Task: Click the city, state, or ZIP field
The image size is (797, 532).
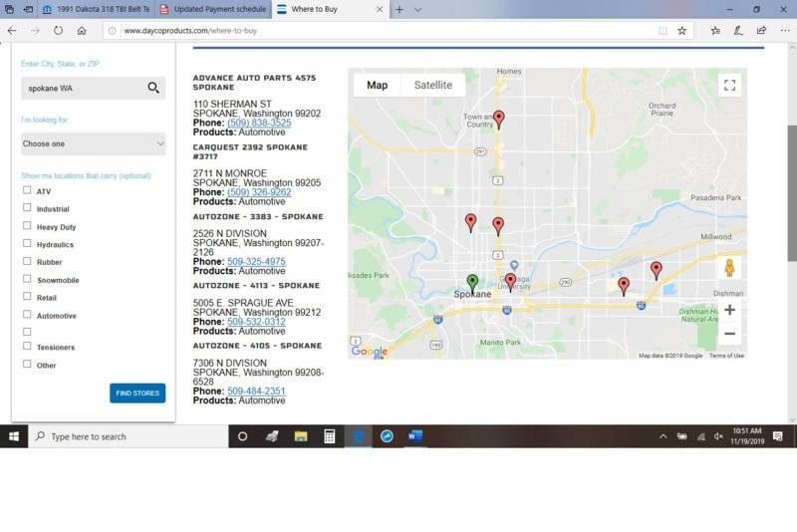Action: (x=82, y=88)
